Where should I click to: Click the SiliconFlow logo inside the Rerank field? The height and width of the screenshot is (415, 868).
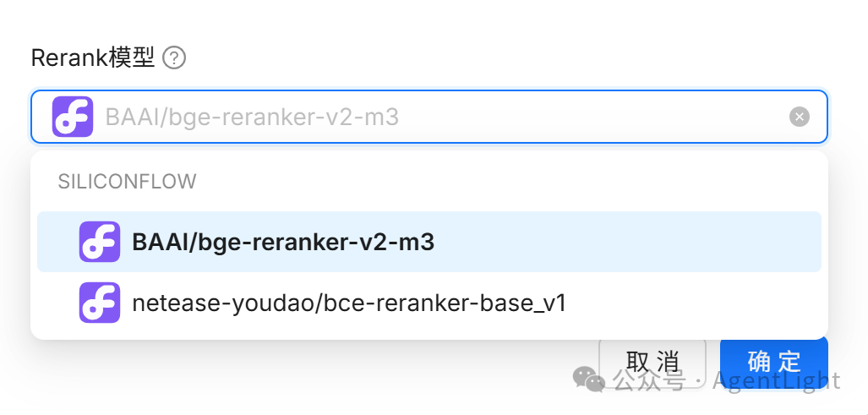[73, 117]
